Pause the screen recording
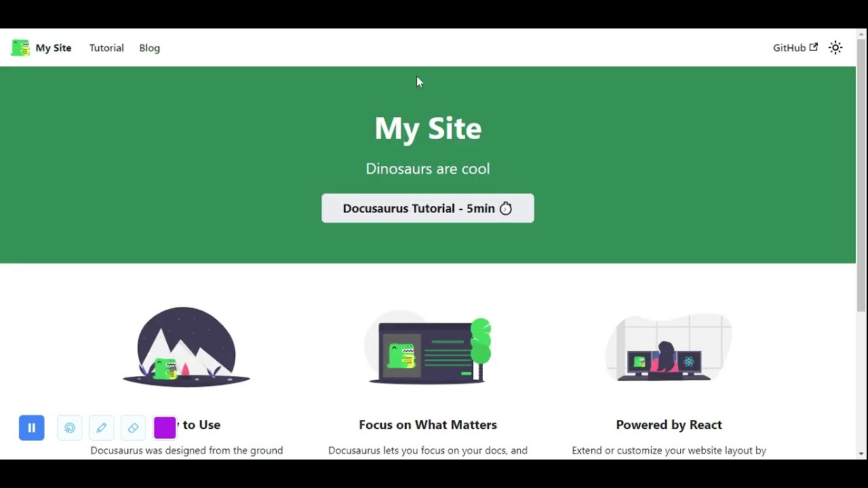 point(32,428)
